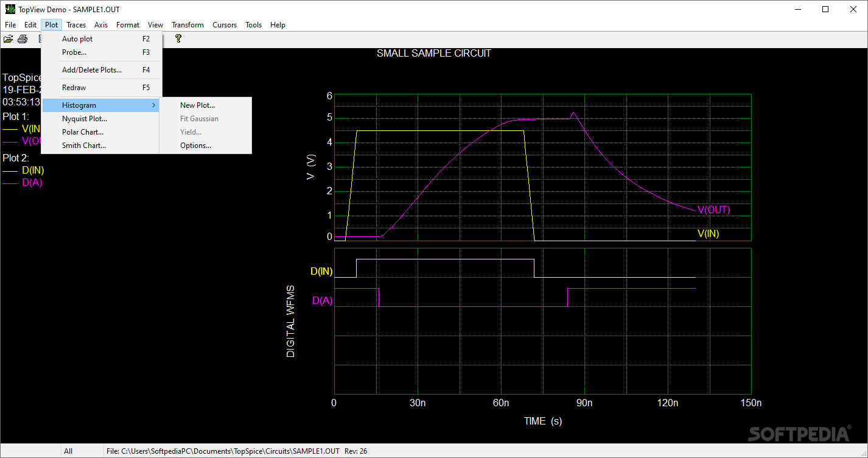The image size is (868, 458).
Task: Open Smith Chart... from Plot menu
Action: 102,146
